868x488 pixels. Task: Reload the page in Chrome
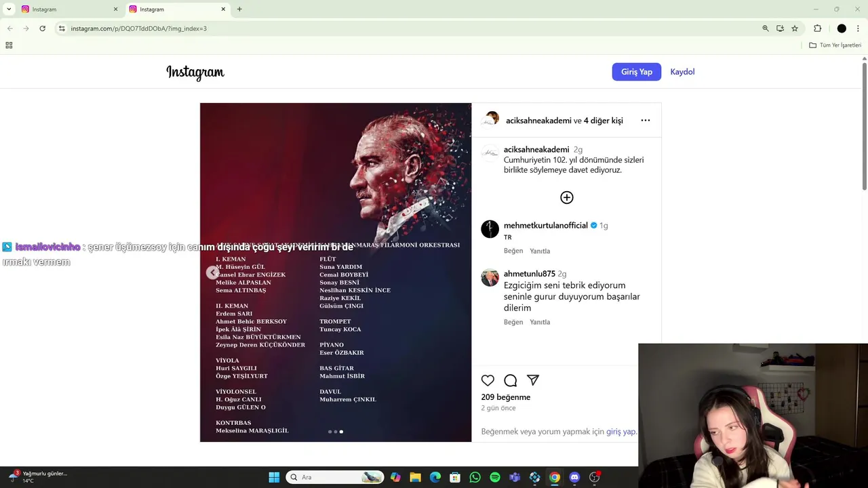[42, 28]
